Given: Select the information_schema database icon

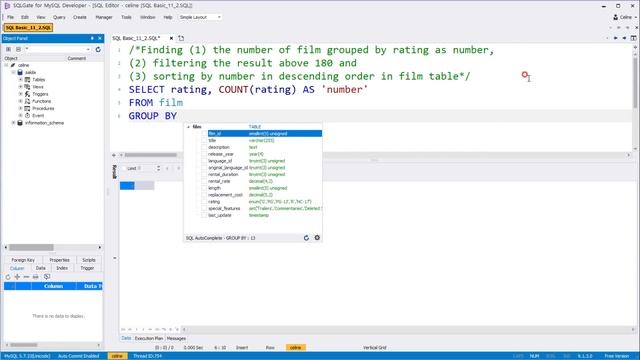Looking at the screenshot, I should (x=20, y=122).
